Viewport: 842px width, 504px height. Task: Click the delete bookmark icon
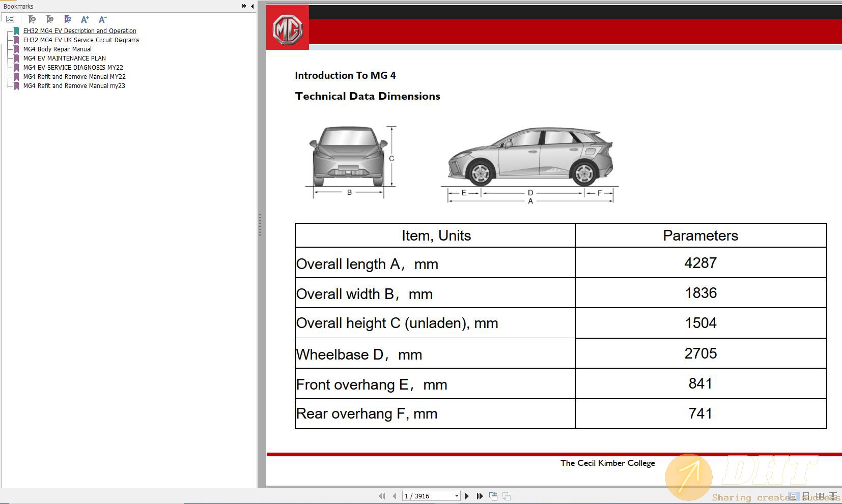click(x=32, y=19)
